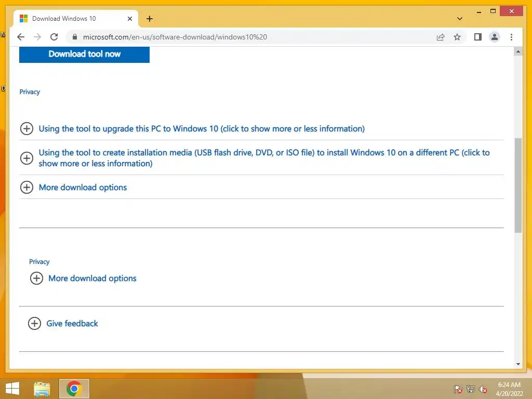This screenshot has height=399, width=532.
Task: Expand upgrade this PC section plus icon
Action: point(26,129)
